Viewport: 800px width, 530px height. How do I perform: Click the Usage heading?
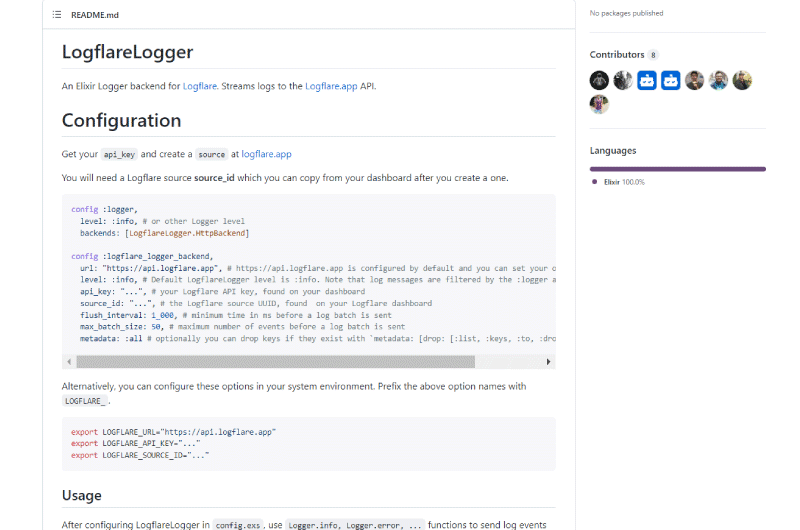pyautogui.click(x=82, y=495)
